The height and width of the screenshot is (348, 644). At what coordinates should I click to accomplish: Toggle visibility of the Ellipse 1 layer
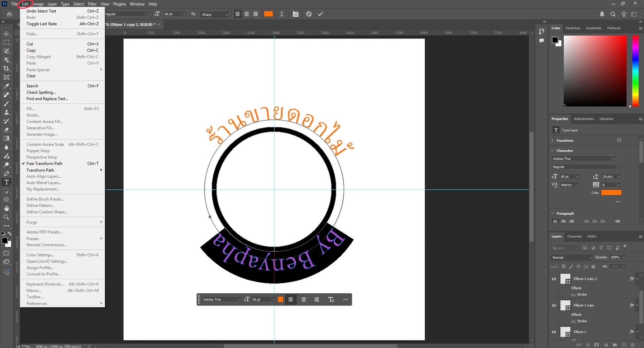pyautogui.click(x=554, y=332)
